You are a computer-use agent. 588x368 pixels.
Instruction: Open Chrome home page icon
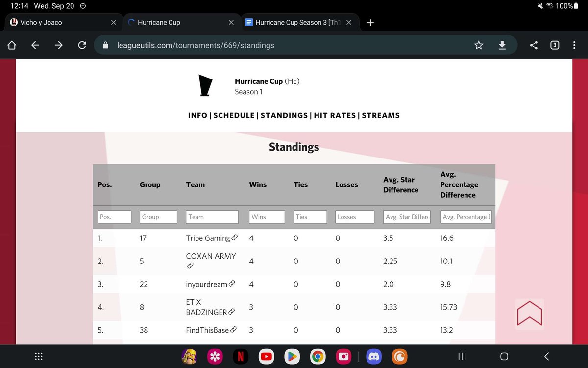pyautogui.click(x=12, y=45)
